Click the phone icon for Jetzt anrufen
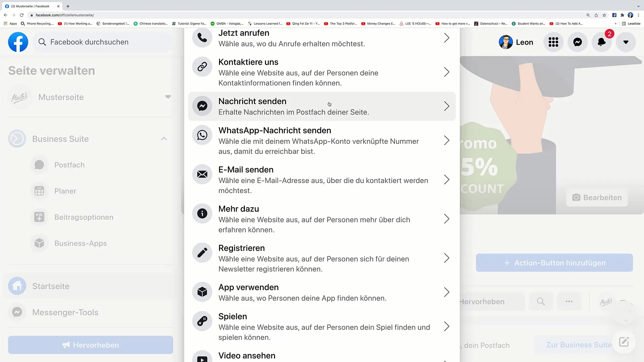 coord(202,38)
